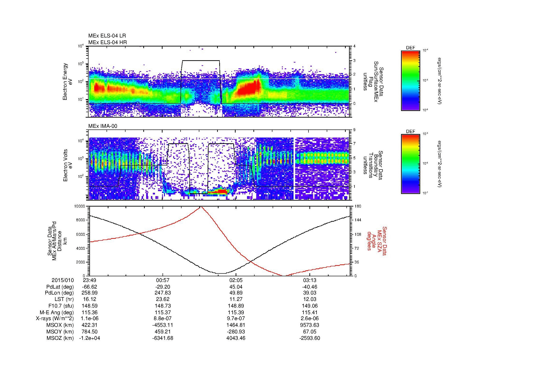The height and width of the screenshot is (392, 555).
Task: Click the M-E Ang value '115.36'
Action: pos(89,313)
